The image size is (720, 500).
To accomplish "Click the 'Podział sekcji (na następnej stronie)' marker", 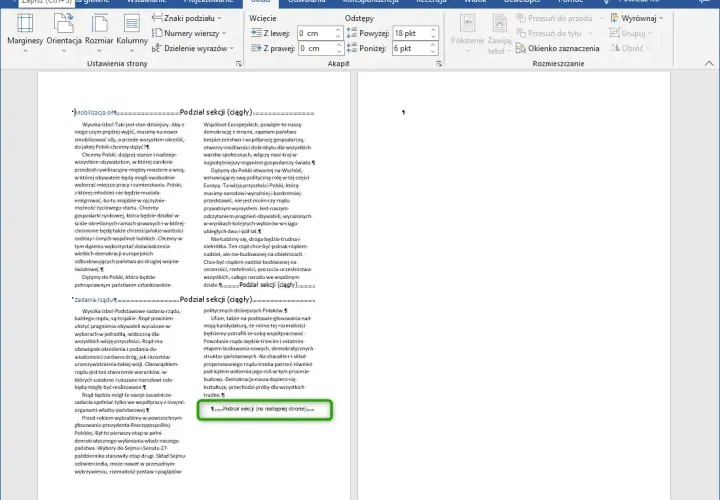I will (264, 409).
